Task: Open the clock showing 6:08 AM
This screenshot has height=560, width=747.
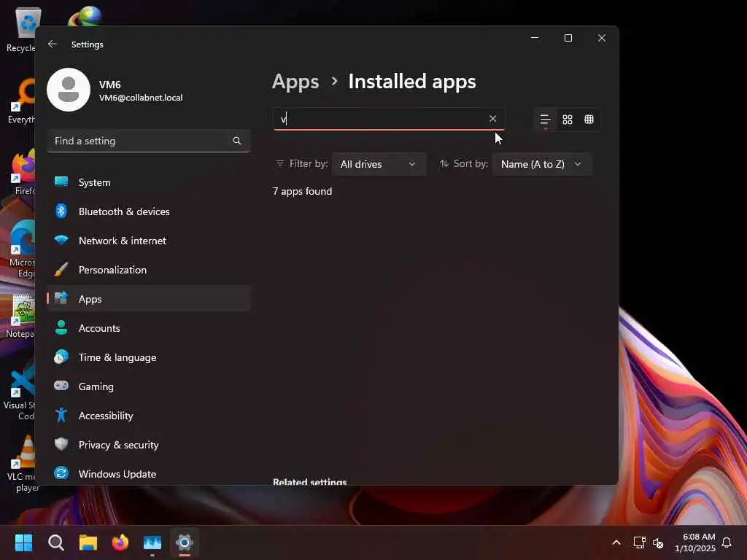Action: 694,542
